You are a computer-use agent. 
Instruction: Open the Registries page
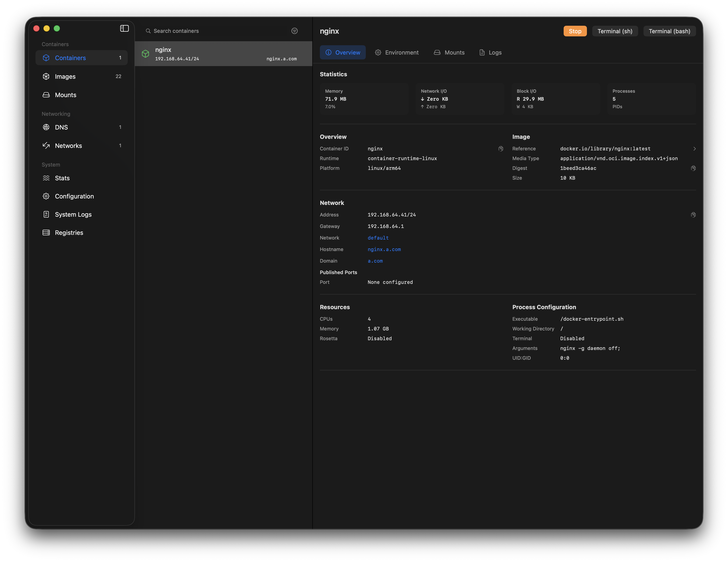pyautogui.click(x=69, y=233)
